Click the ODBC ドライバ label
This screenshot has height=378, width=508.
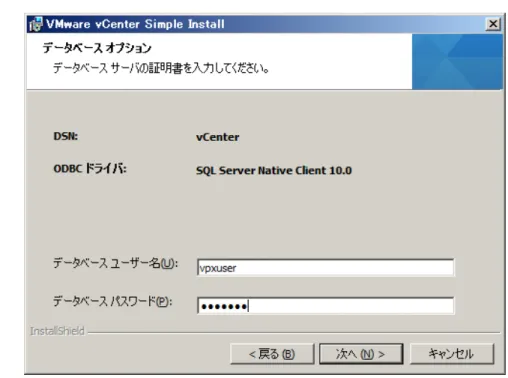click(90, 168)
